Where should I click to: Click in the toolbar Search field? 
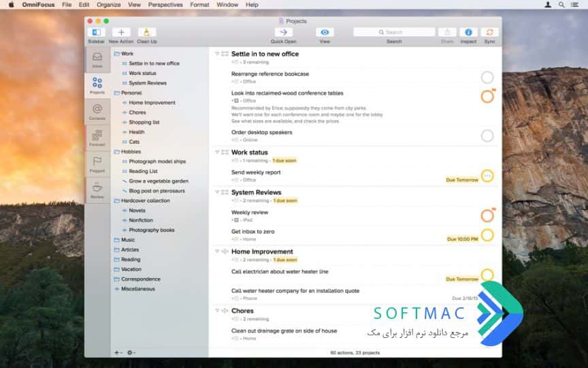(x=394, y=32)
